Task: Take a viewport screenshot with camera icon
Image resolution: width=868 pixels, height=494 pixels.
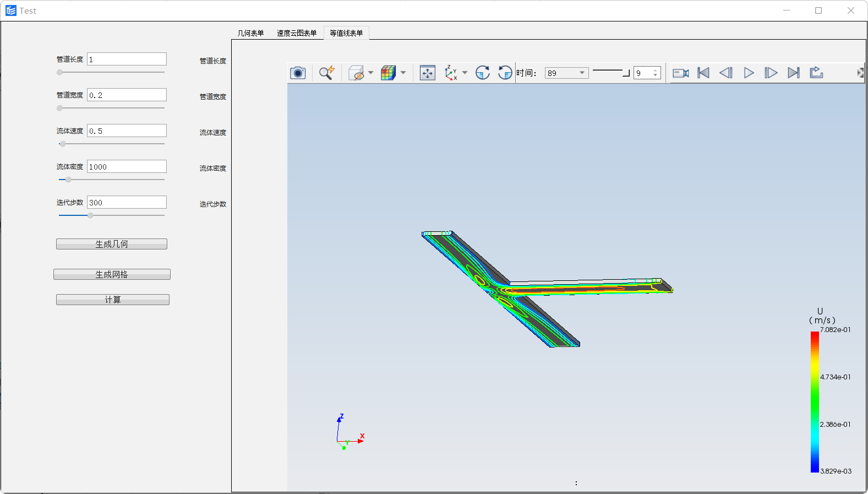Action: (298, 73)
